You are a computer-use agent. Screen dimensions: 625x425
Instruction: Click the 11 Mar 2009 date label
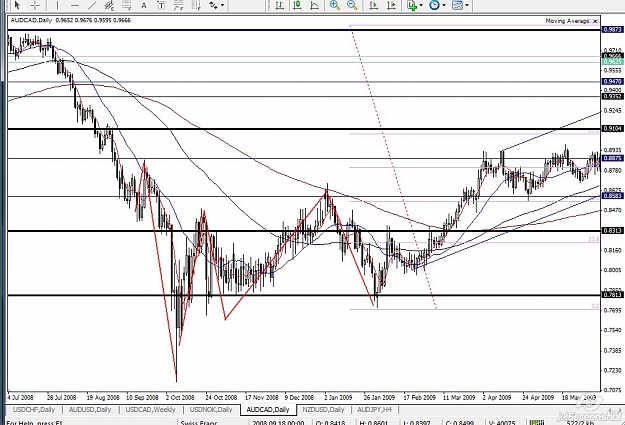459,397
